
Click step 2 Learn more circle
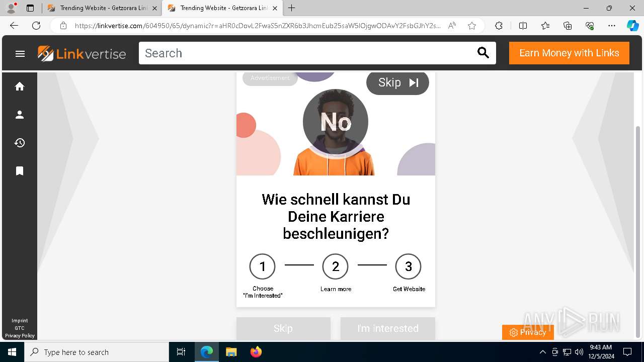pyautogui.click(x=336, y=266)
